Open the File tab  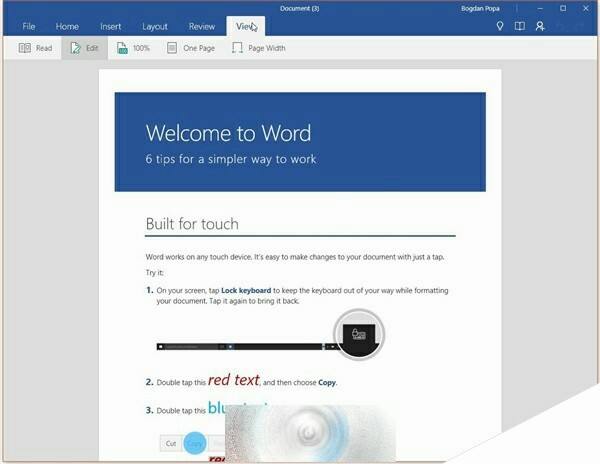pyautogui.click(x=29, y=26)
